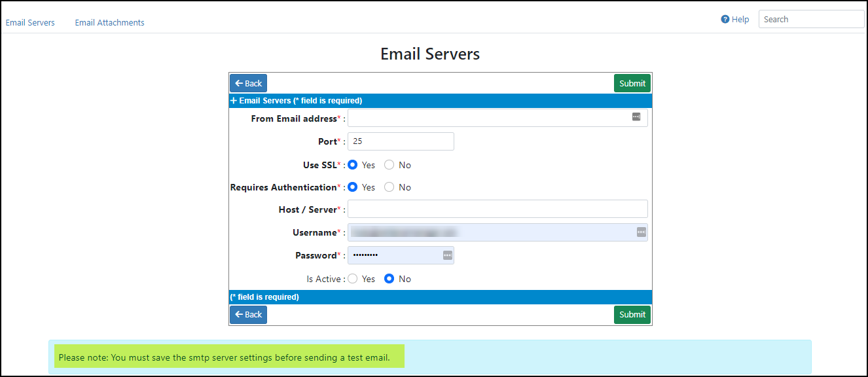Expand the Email Servers section plus icon
The height and width of the screenshot is (377, 868).
[234, 101]
